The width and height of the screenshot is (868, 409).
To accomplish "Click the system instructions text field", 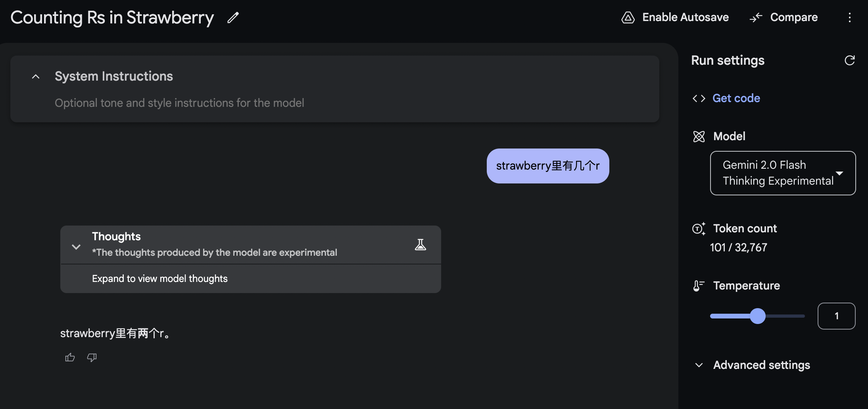I will click(179, 103).
